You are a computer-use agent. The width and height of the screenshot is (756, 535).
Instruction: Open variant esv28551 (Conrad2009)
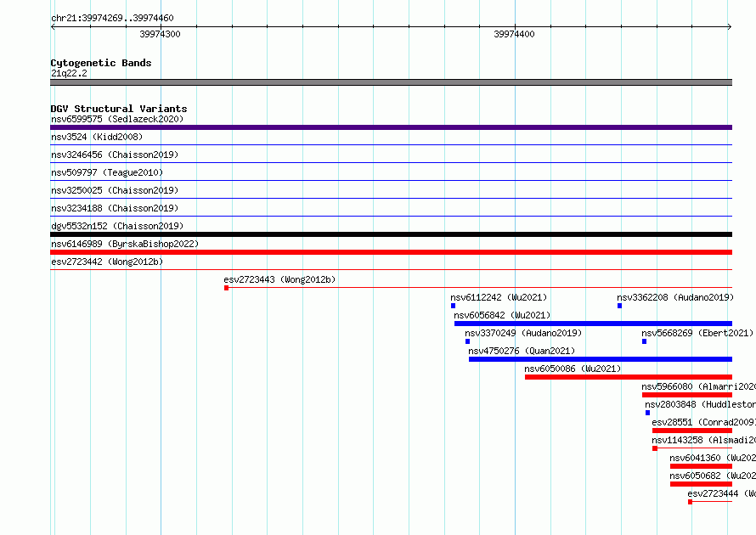pos(703,422)
